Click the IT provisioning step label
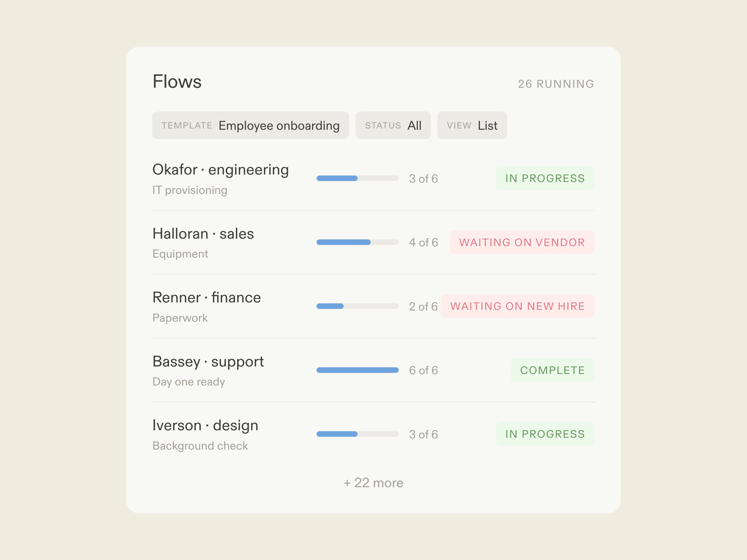The image size is (747, 560). pyautogui.click(x=190, y=190)
